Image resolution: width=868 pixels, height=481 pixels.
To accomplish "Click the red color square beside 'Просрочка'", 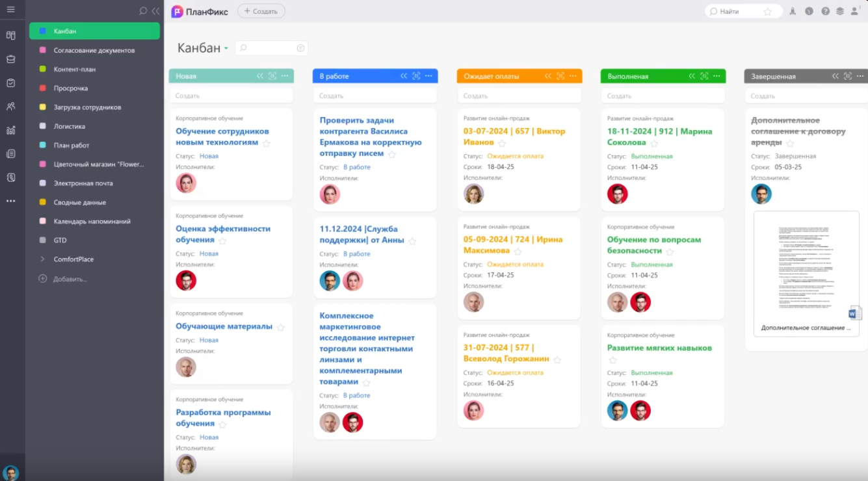I will (42, 88).
